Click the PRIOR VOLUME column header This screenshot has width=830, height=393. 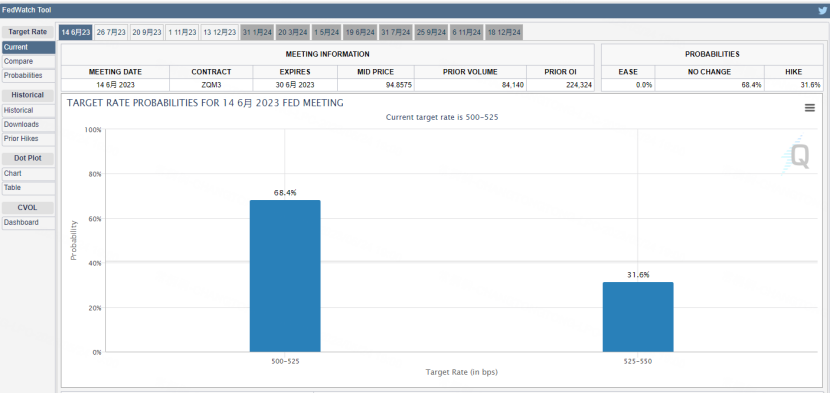pos(470,72)
